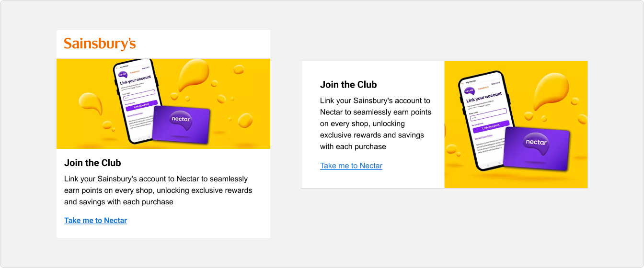This screenshot has width=644, height=268.
Task: Tap the Nectar logo on the phone in the bordered card
Action: pyautogui.click(x=469, y=90)
